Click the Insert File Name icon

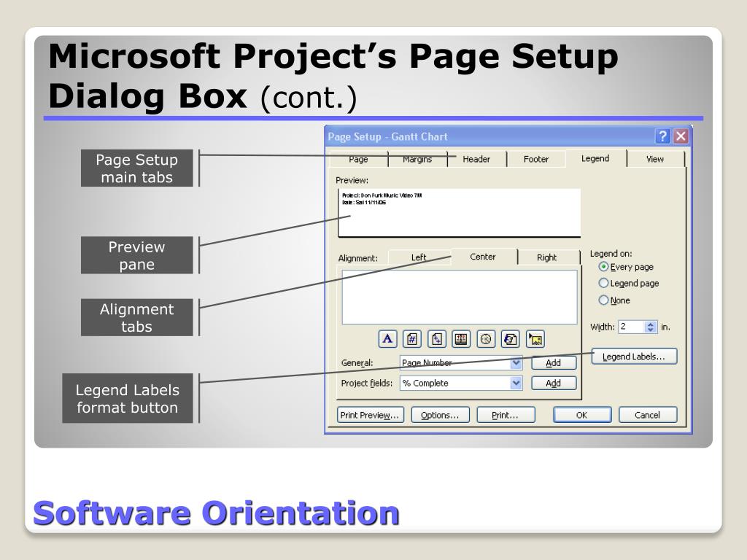(x=510, y=339)
